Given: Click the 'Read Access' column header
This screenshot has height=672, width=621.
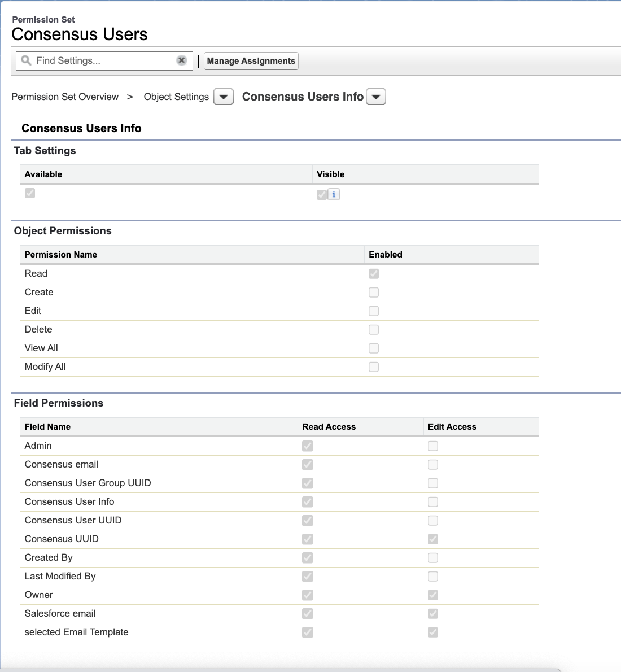Looking at the screenshot, I should 329,427.
